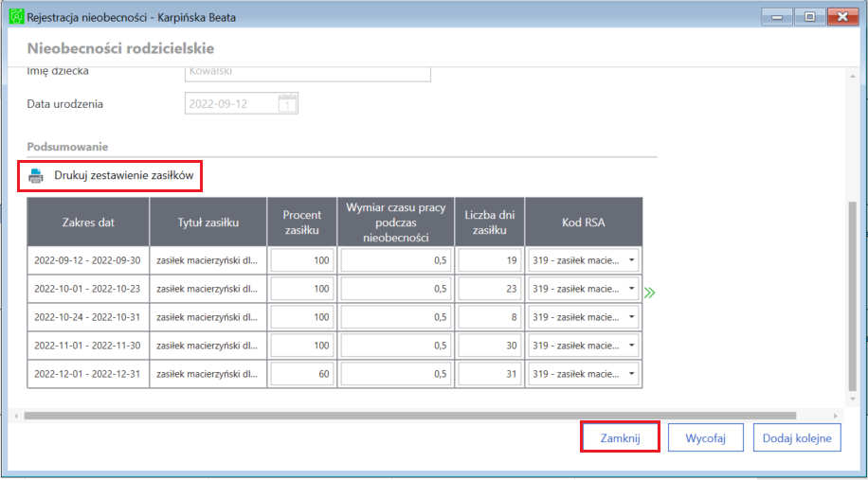Click the printer icon for benefits summary
Screen dimensions: 868x480
36,176
